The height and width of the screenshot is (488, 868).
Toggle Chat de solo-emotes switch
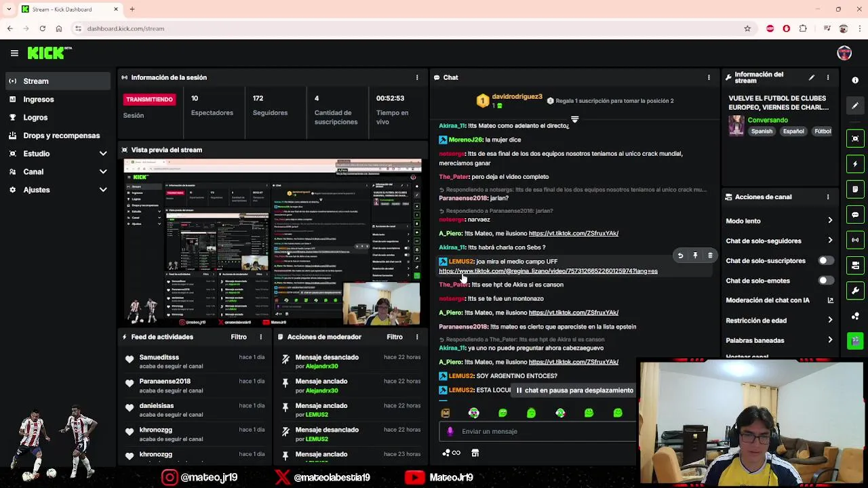pos(825,281)
